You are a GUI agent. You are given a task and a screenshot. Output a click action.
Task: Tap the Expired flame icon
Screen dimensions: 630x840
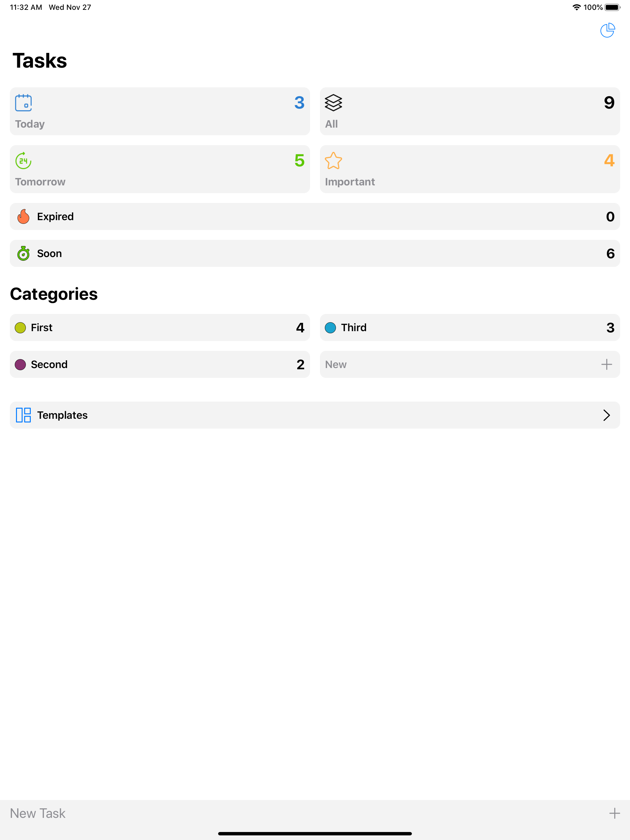tap(23, 216)
